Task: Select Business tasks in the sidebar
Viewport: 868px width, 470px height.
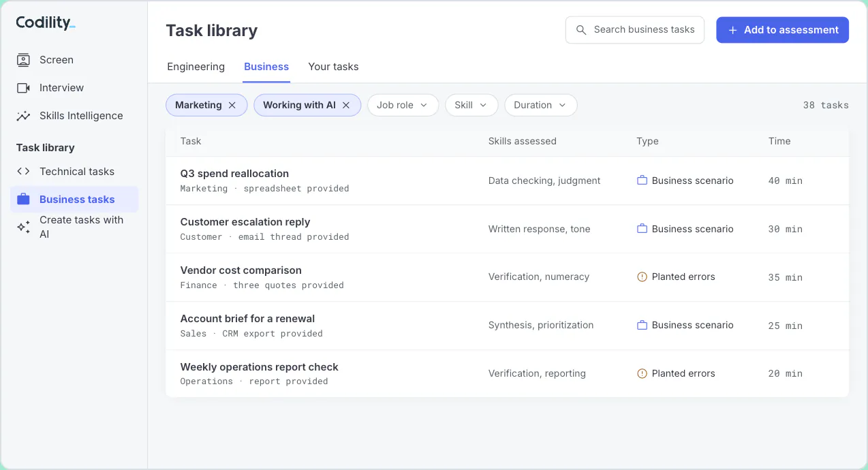Action: [74, 200]
